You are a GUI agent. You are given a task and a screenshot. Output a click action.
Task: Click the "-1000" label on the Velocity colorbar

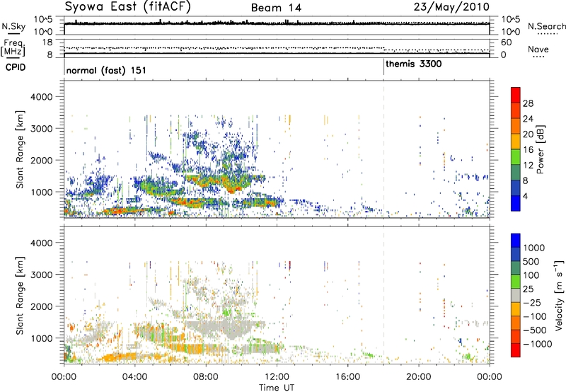coord(537,344)
